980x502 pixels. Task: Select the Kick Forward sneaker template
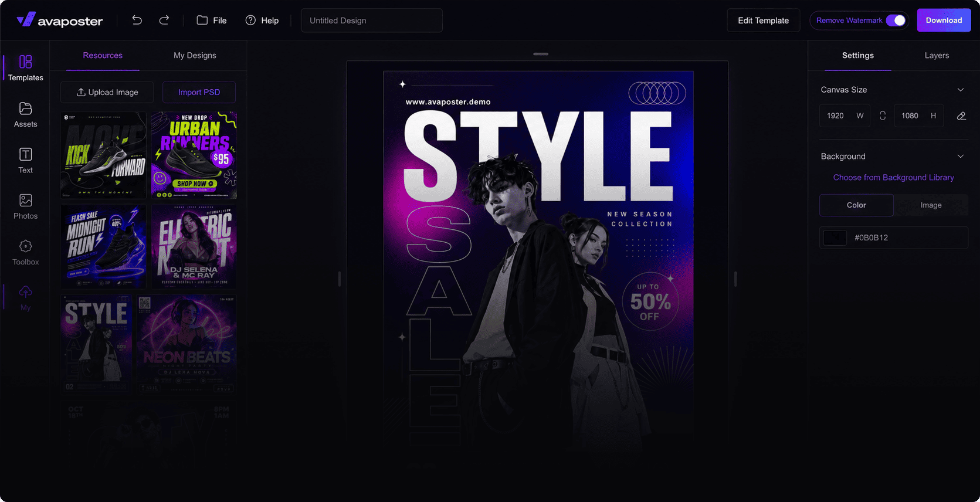(x=103, y=155)
